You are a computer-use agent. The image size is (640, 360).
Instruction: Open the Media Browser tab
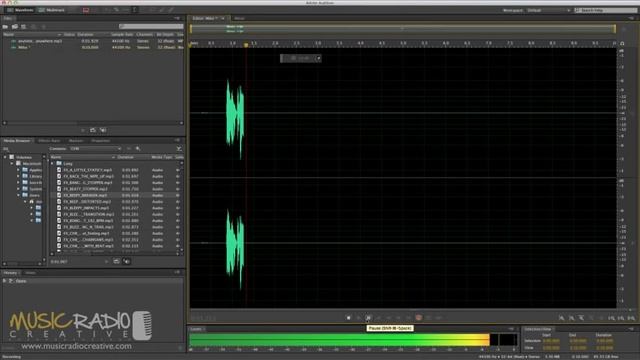point(17,141)
